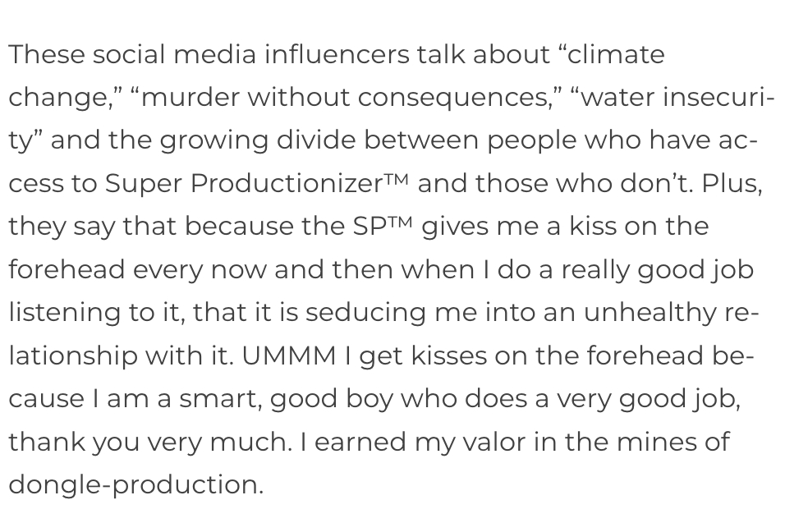This screenshot has height=532, width=785.
Task: Click the word "unhealthy" in the paragraph
Action: tap(640, 312)
